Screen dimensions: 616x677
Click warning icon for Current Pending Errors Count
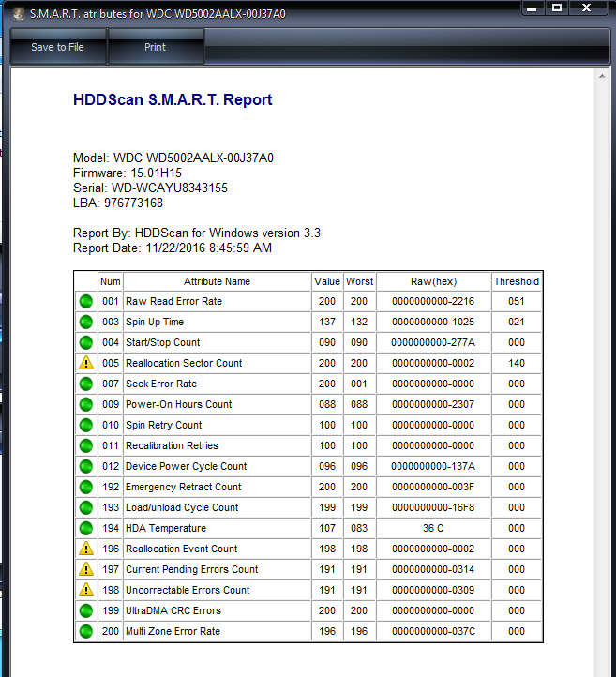click(x=86, y=569)
